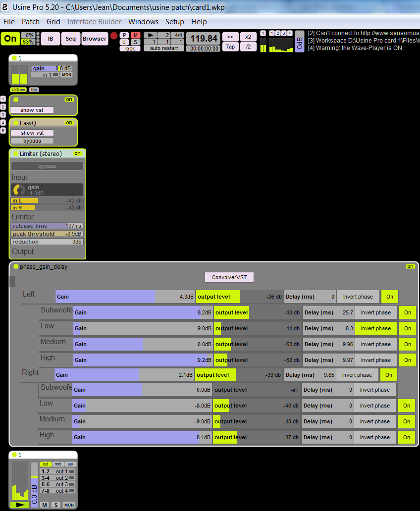Click the ConvolverVST button
The width and height of the screenshot is (420, 511).
point(229,277)
